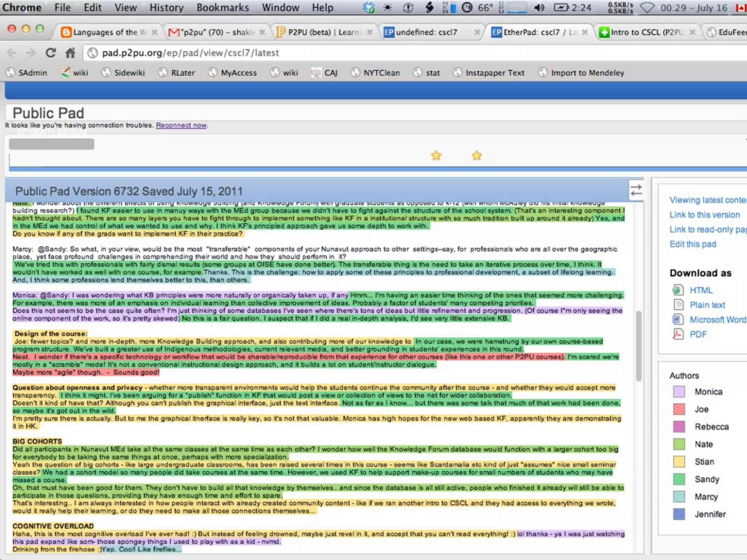This screenshot has width=747, height=560.
Task: Open Edit this pad link
Action: 693,244
